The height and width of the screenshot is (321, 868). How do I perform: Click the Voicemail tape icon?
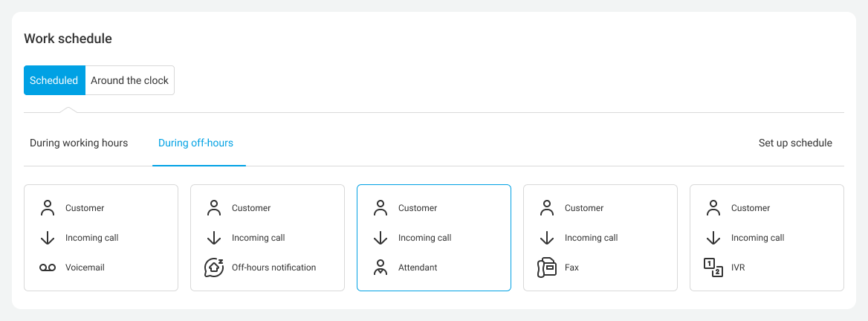48,267
